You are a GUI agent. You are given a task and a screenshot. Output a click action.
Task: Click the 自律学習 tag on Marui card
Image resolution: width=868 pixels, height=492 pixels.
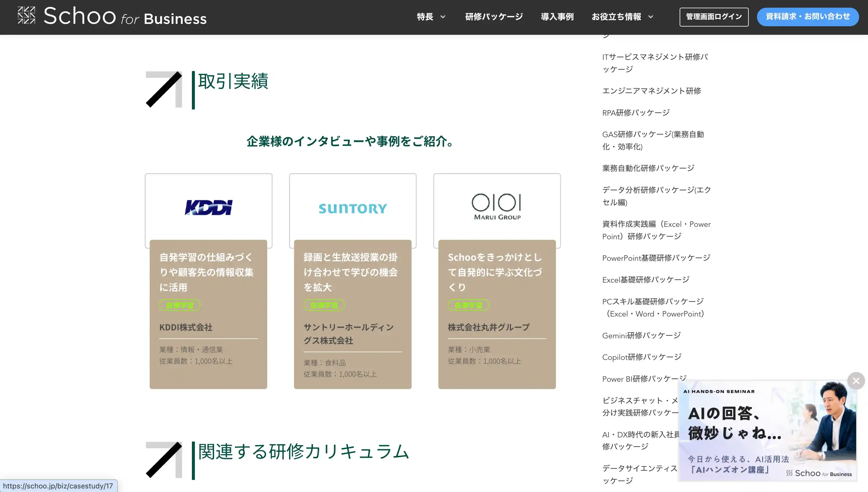pos(468,305)
